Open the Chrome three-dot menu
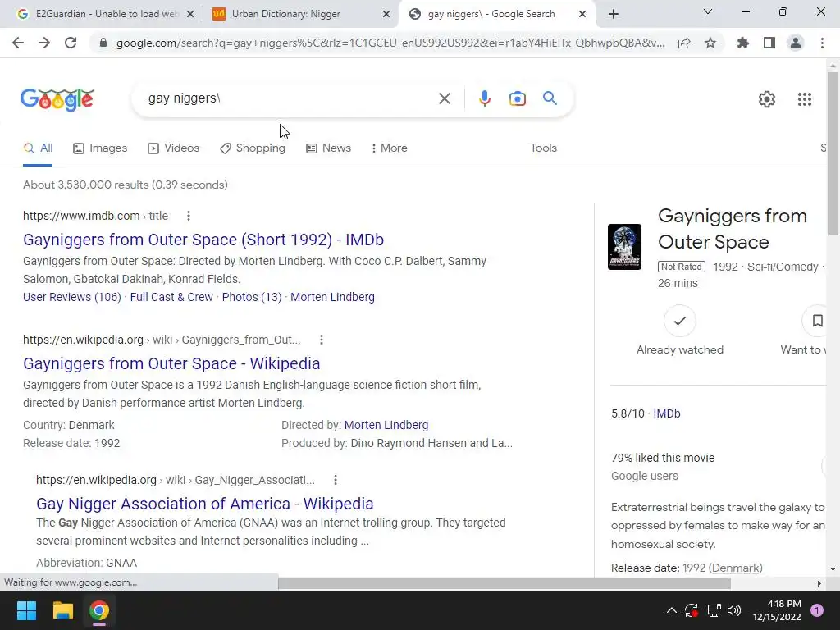The width and height of the screenshot is (840, 630). tap(822, 43)
